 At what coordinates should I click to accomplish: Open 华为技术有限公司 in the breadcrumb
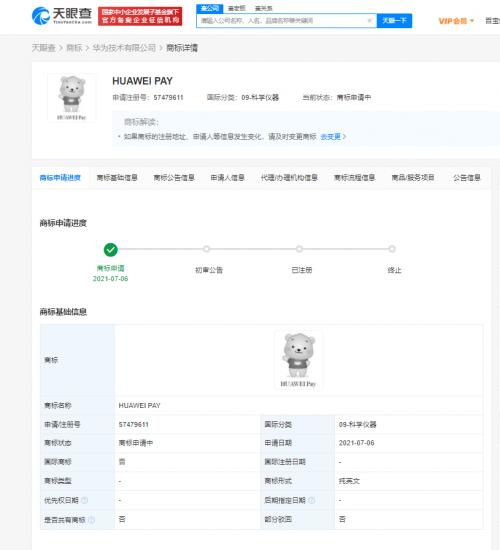coord(124,48)
